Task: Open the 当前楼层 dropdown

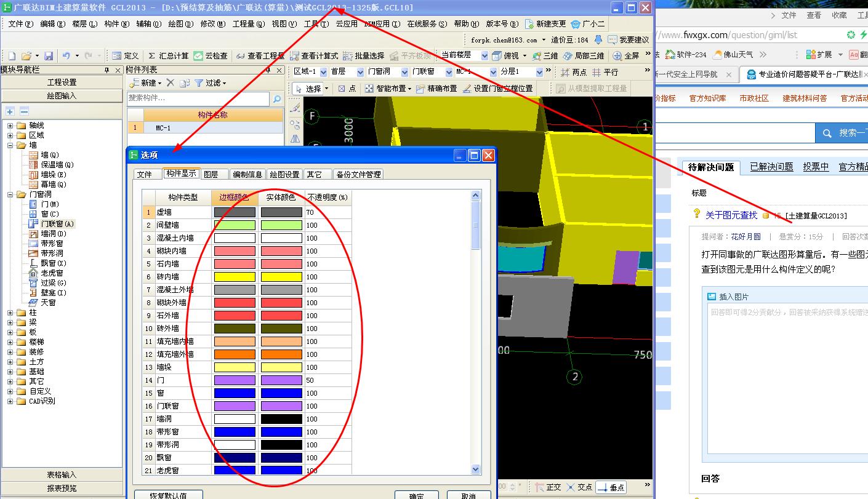Action: coord(484,56)
